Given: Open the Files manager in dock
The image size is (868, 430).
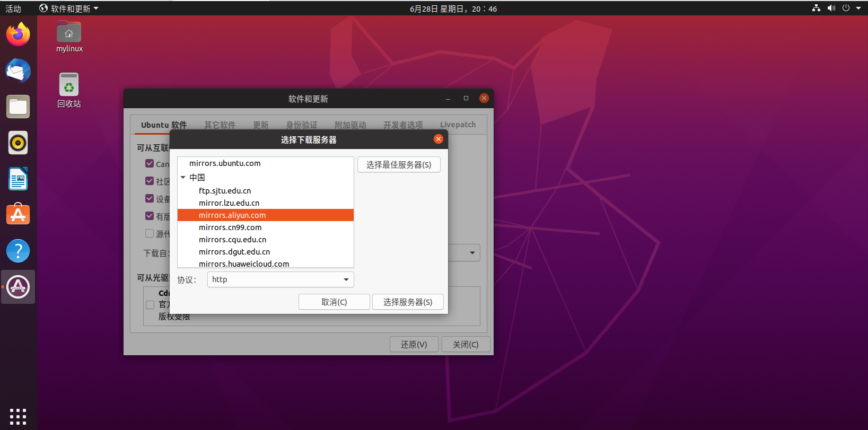Looking at the screenshot, I should point(18,107).
